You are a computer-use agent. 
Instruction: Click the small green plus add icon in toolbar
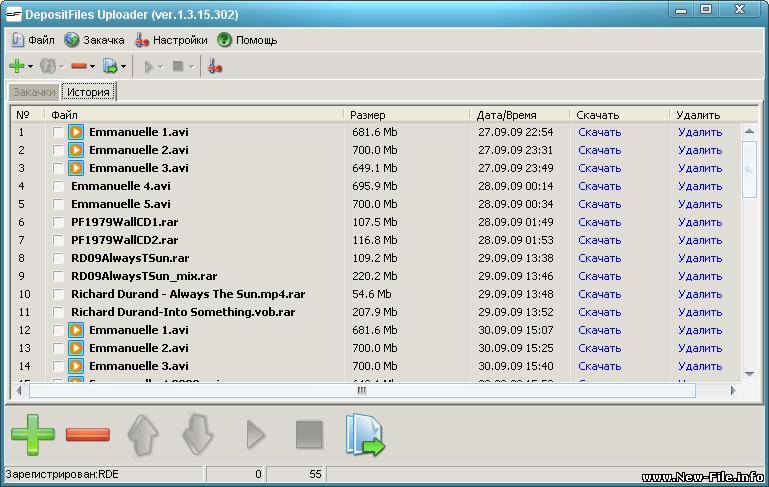[17, 66]
